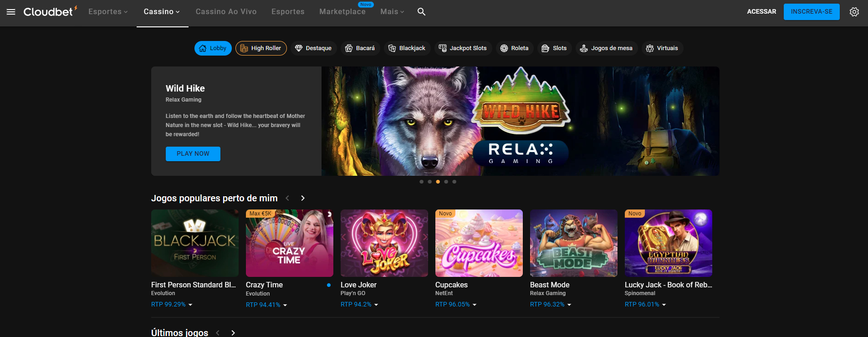Open the Roleta category

(515, 48)
